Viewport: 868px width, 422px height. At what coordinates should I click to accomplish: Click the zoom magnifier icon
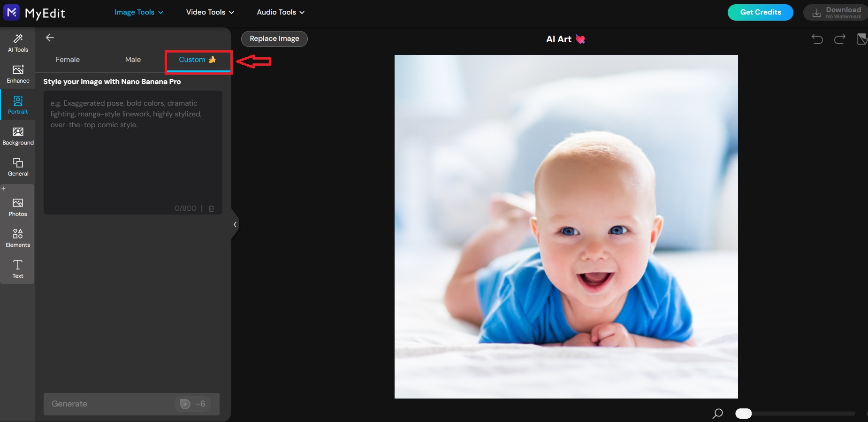point(717,414)
